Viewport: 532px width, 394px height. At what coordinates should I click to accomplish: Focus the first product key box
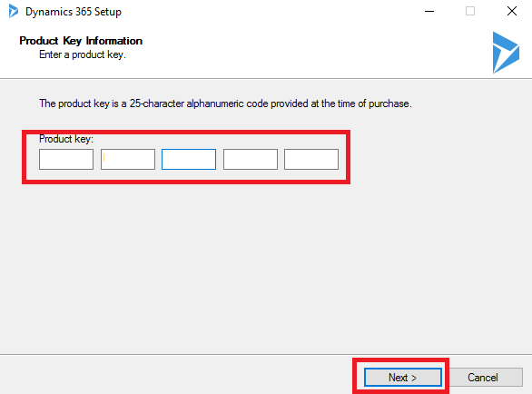[x=66, y=159]
